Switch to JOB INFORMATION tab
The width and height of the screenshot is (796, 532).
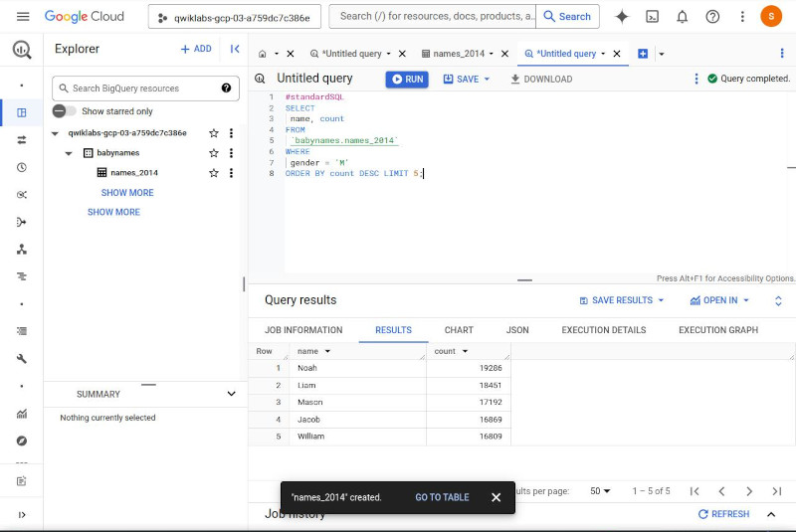coord(303,330)
